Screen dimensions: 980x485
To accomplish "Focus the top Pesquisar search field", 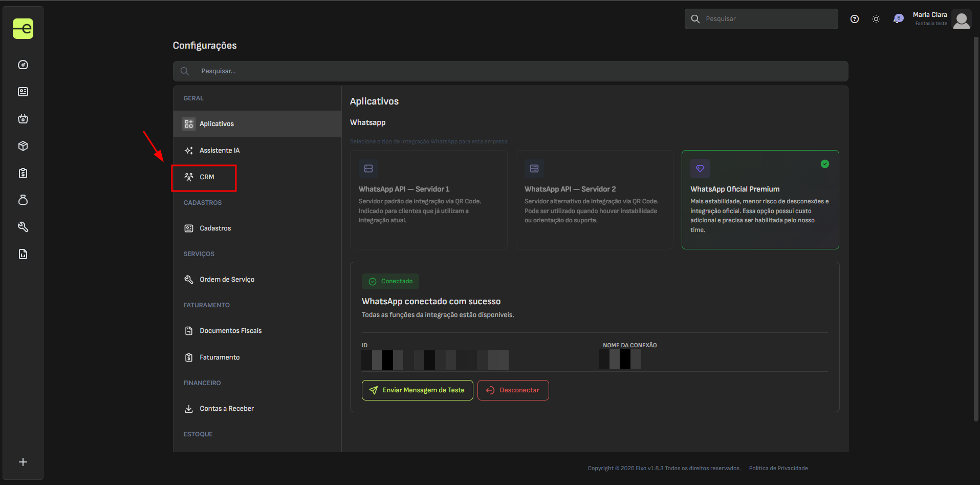I will [x=761, y=19].
